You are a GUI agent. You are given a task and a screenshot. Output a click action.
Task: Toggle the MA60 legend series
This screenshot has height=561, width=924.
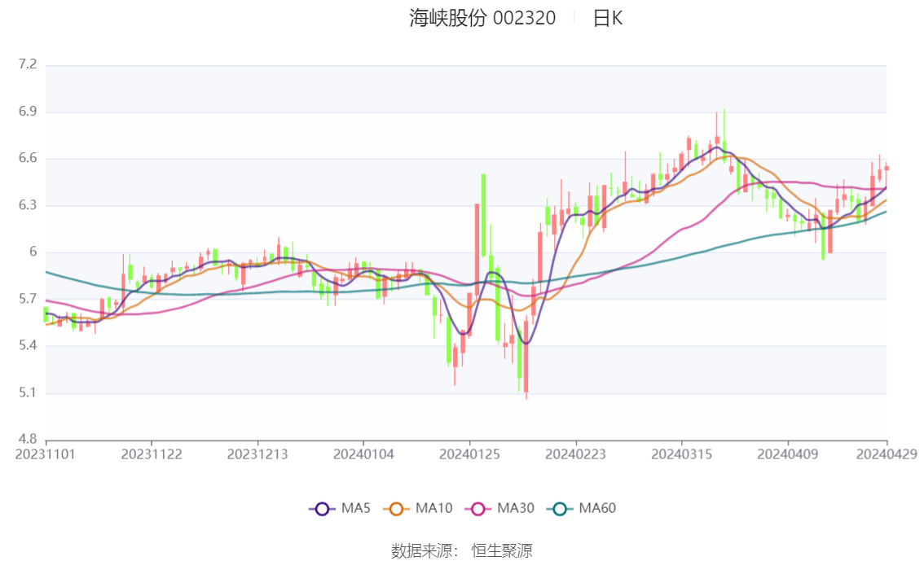[x=582, y=509]
